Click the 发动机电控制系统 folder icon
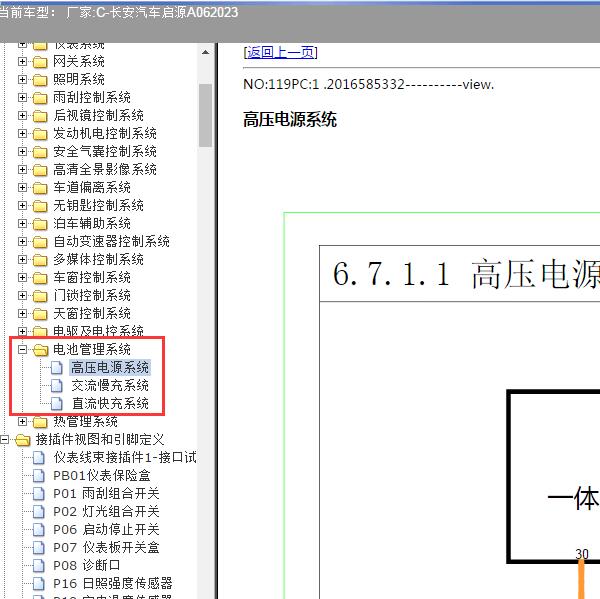The height and width of the screenshot is (599, 600). 40,134
